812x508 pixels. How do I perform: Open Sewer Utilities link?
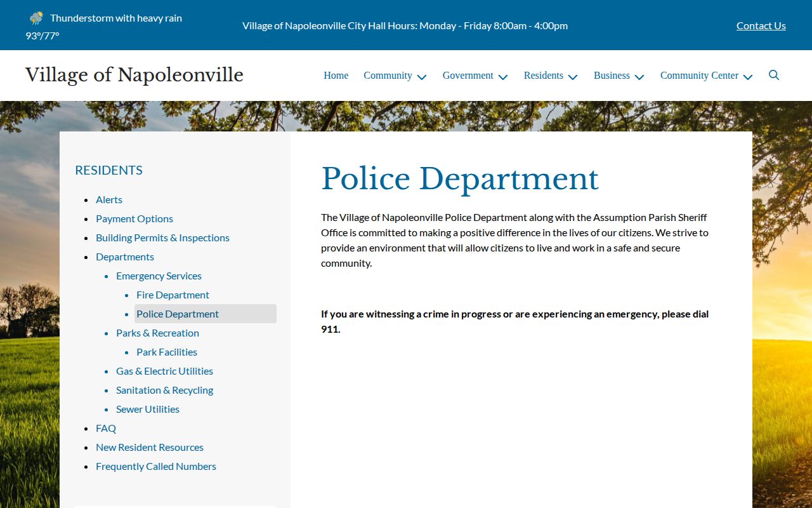148,409
